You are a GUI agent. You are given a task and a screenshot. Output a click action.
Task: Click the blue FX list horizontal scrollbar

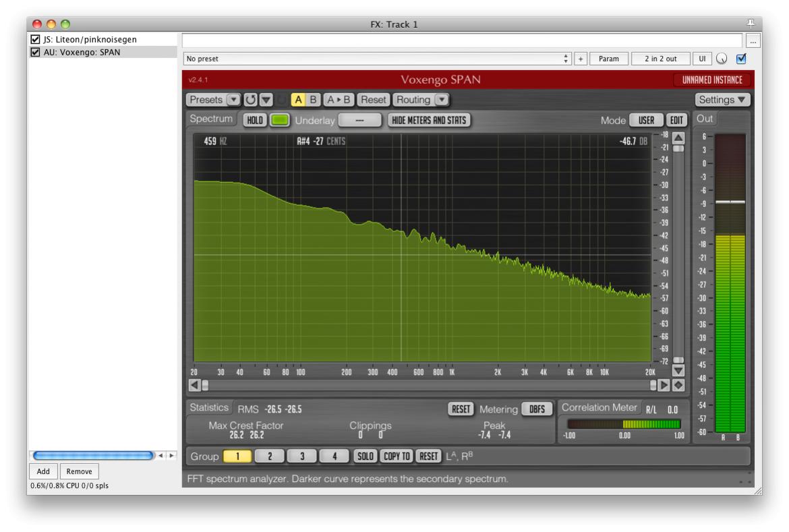pos(93,456)
